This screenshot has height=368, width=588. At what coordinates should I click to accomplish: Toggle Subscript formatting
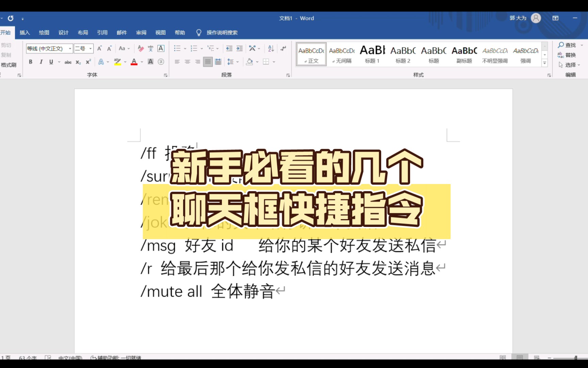(78, 62)
